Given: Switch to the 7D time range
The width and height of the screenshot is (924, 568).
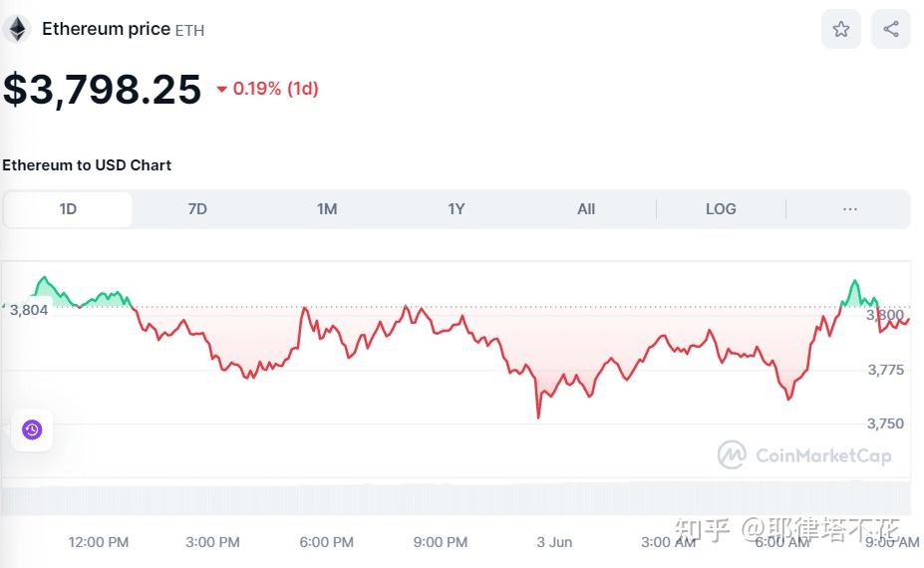Looking at the screenshot, I should pos(197,209).
